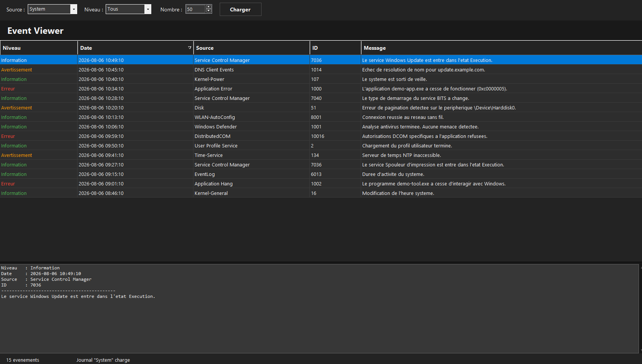Screen dimensions: 642x364
Task: Click date 2026-08-06 10:06:10
Action: pos(101,127)
